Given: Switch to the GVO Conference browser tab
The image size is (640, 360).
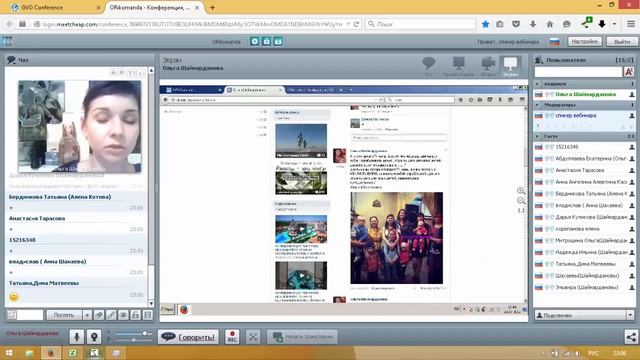Looking at the screenshot, I should point(55,7).
